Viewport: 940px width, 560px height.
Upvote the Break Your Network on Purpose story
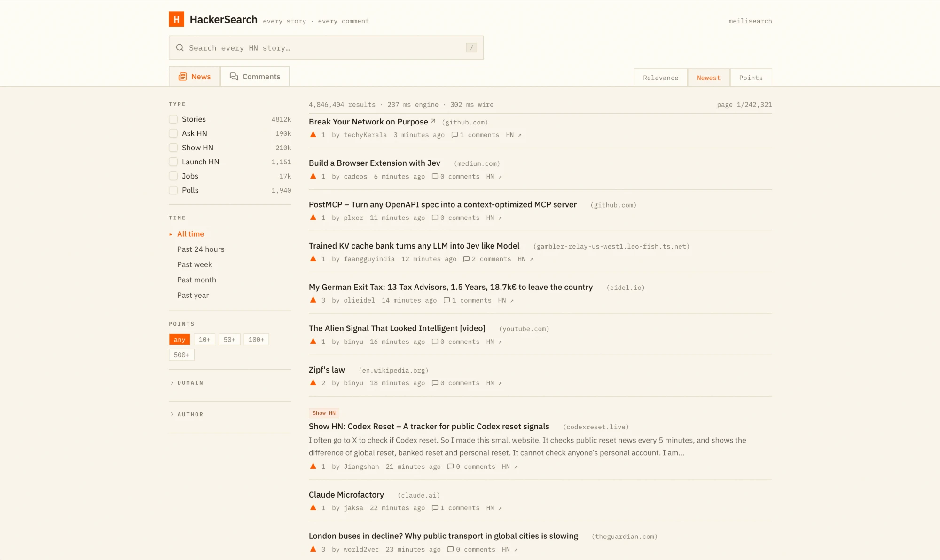313,135
